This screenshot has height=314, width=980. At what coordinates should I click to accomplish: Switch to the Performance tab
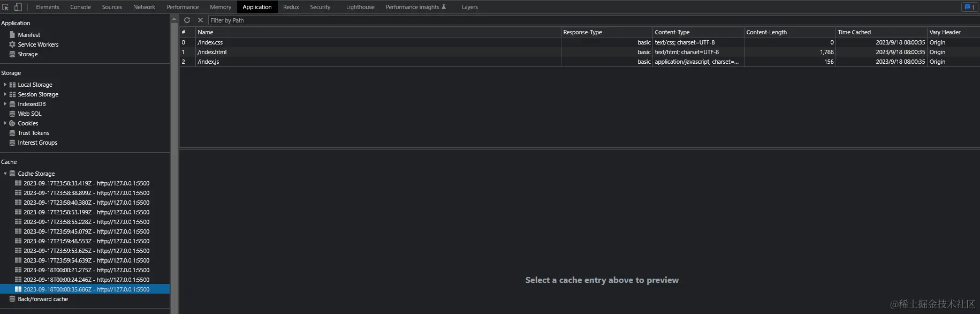click(x=183, y=7)
